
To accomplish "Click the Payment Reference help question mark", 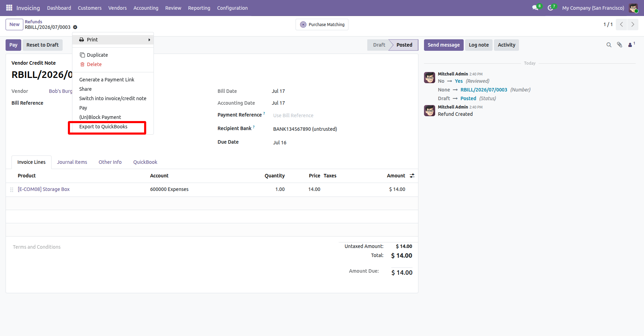I will tap(264, 113).
